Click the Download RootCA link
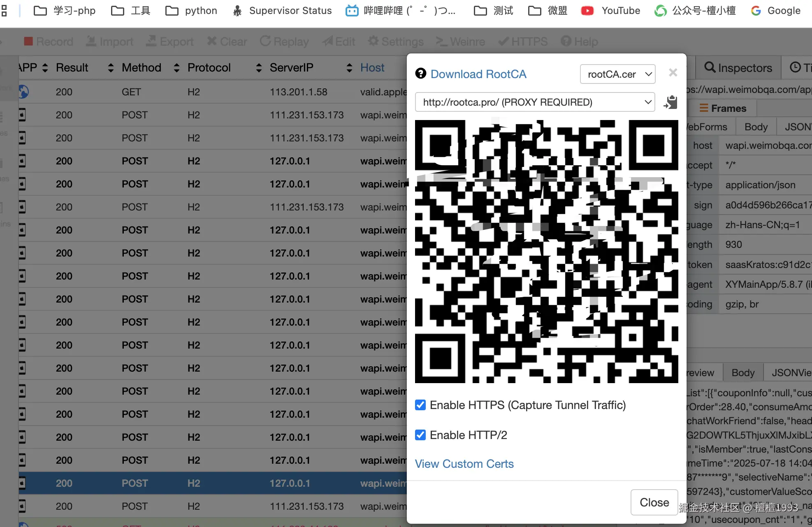812x527 pixels. [x=478, y=74]
